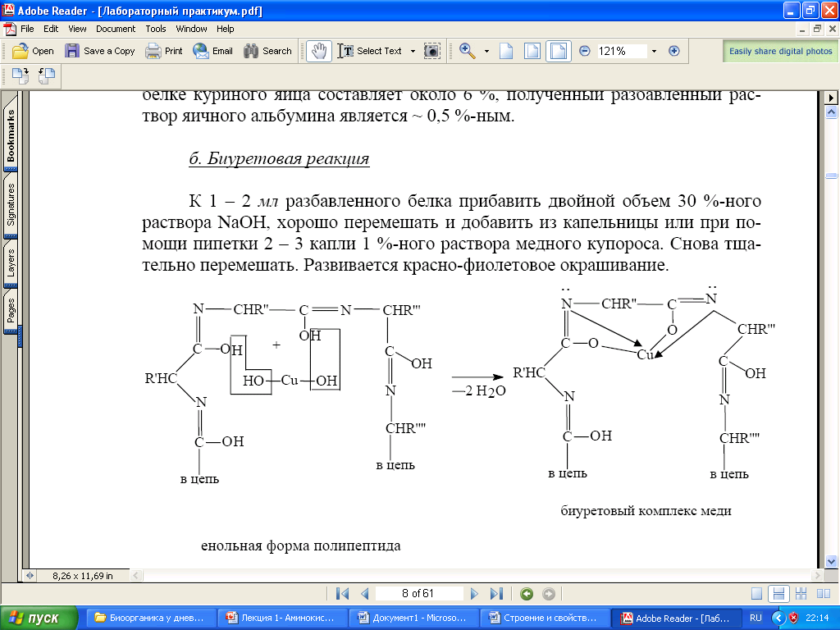The image size is (840, 630).
Task: Click red shield security tray icon
Action: pos(793,618)
